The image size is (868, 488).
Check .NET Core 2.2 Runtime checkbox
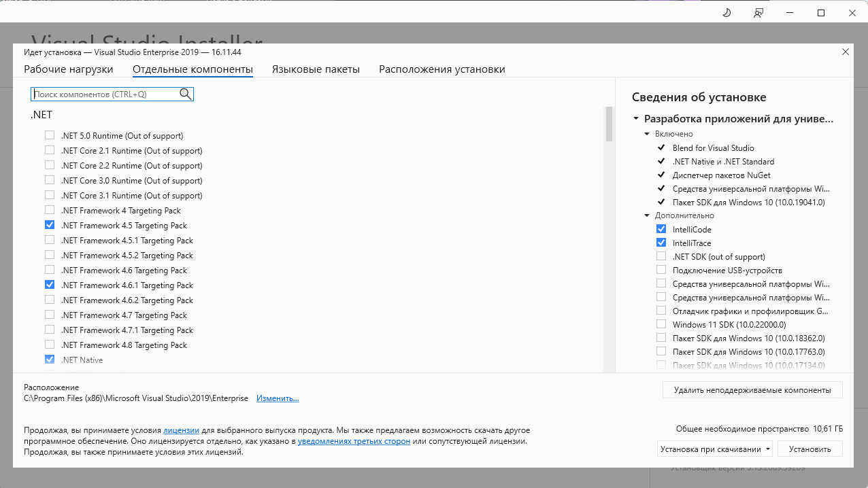coord(50,165)
